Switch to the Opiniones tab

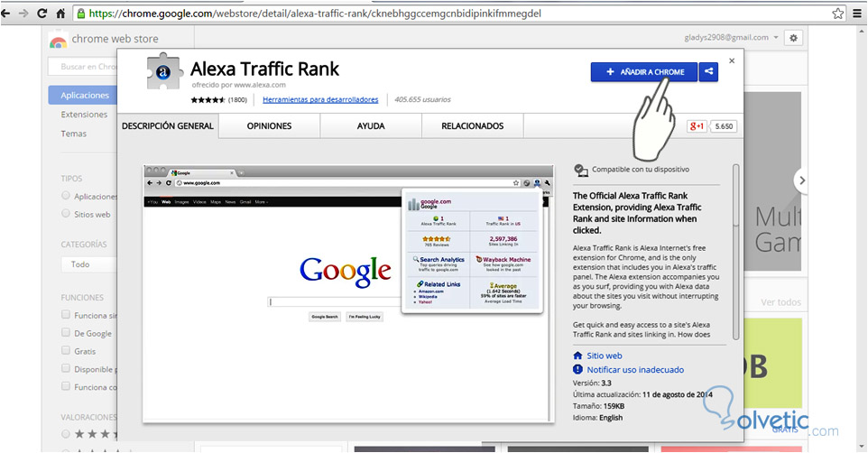269,126
